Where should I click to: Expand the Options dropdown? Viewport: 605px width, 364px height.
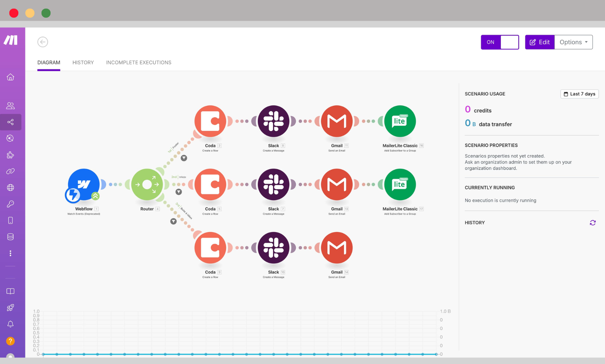(573, 42)
